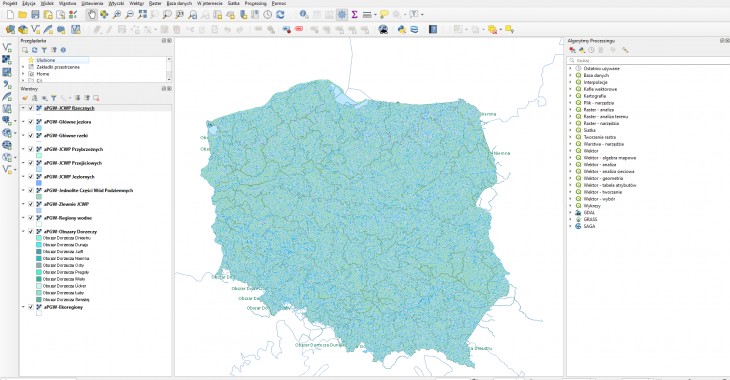Expand the Home node in Browser panel
Screen dimensions: 730x380
click(23, 74)
